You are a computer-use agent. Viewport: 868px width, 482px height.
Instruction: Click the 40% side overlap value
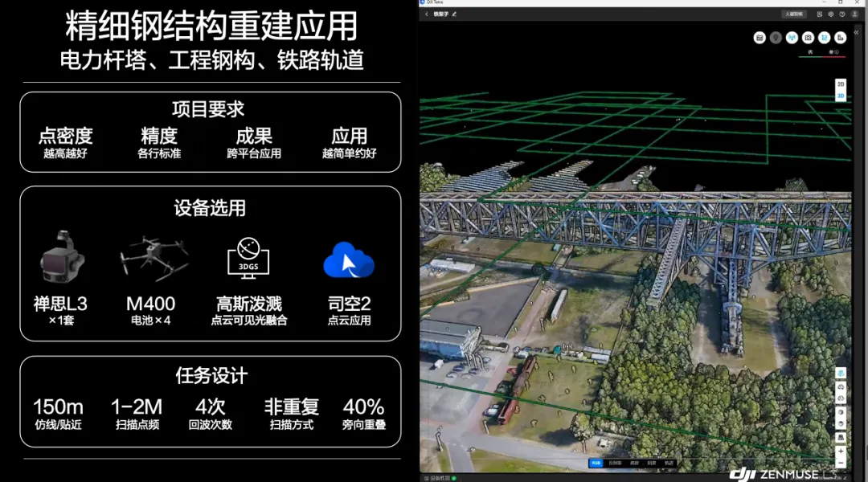(364, 406)
